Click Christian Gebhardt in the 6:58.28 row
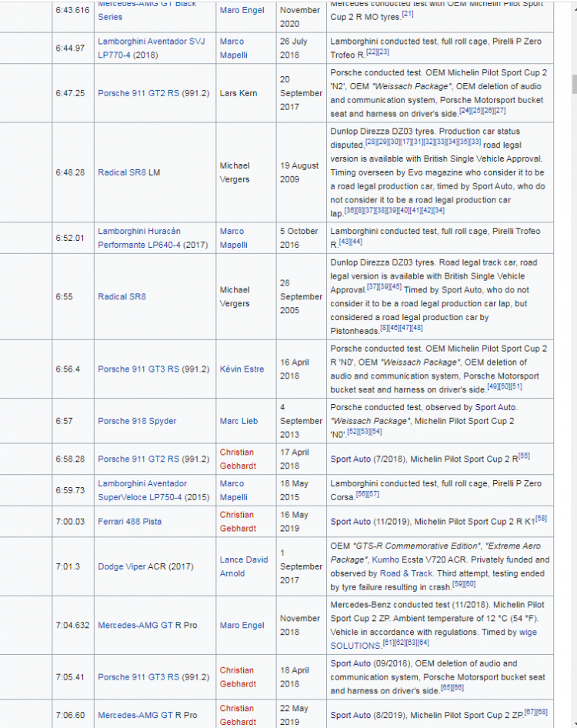 238,459
